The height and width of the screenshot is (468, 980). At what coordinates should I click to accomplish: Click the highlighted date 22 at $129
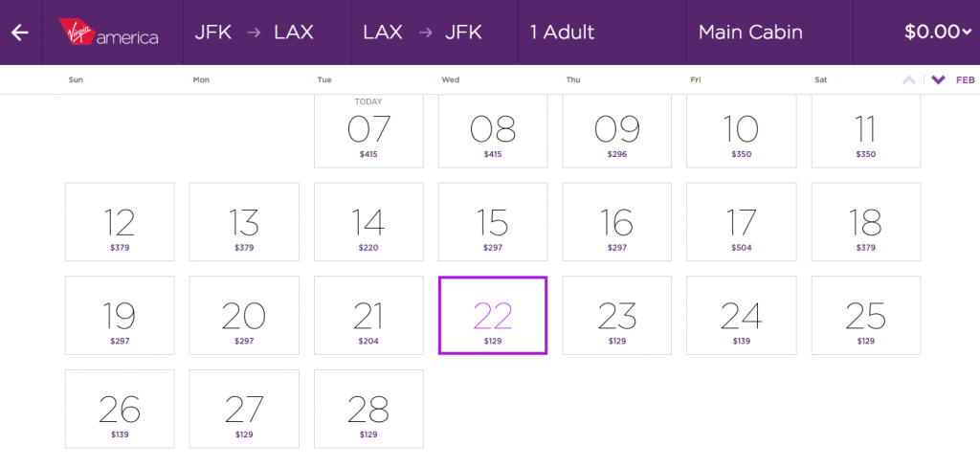point(493,316)
